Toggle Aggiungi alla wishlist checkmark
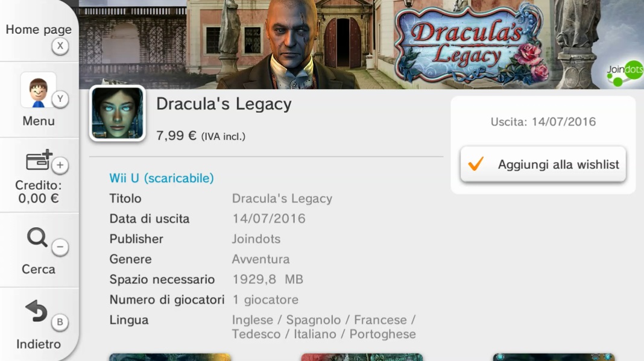 [476, 164]
